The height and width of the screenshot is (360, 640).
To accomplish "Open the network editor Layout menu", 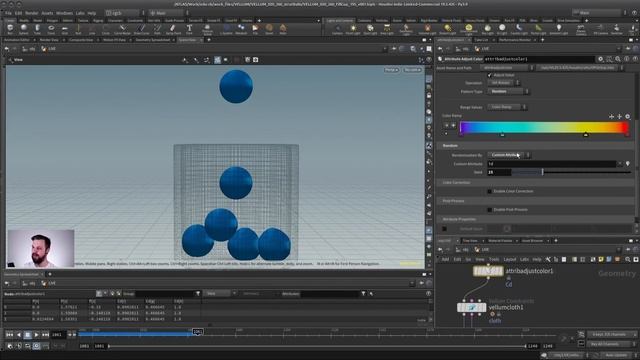I will [x=510, y=260].
